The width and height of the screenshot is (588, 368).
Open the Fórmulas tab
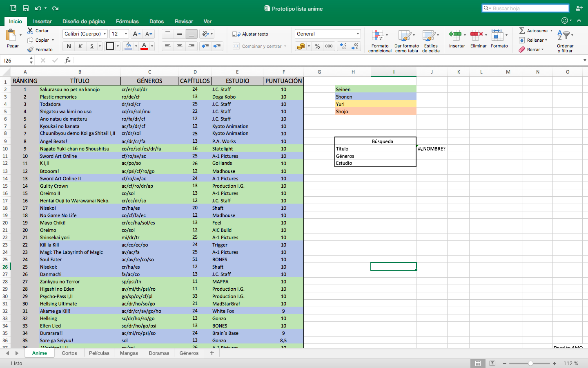click(x=127, y=21)
